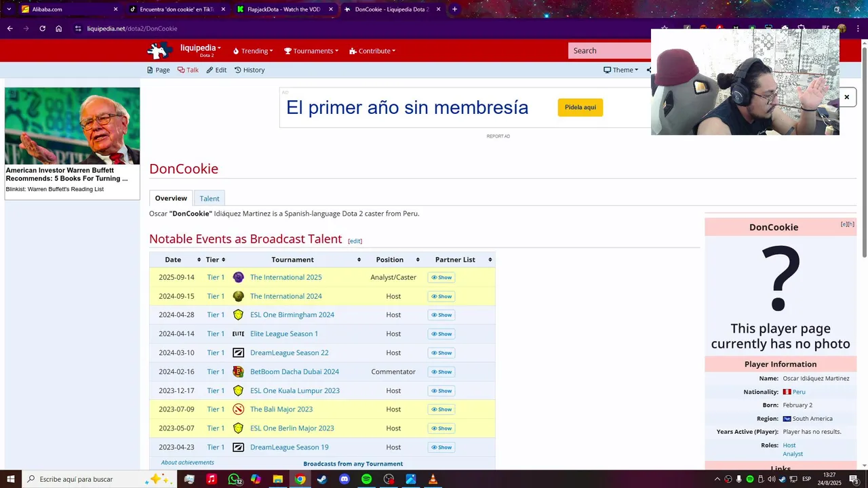Edit the Notable Events section
The width and height of the screenshot is (868, 488).
tap(355, 241)
